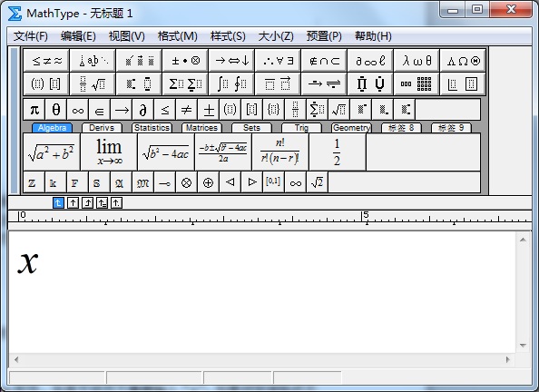This screenshot has width=539, height=392.
Task: Insert the plus-minus symbol from small bar
Action: (x=209, y=110)
